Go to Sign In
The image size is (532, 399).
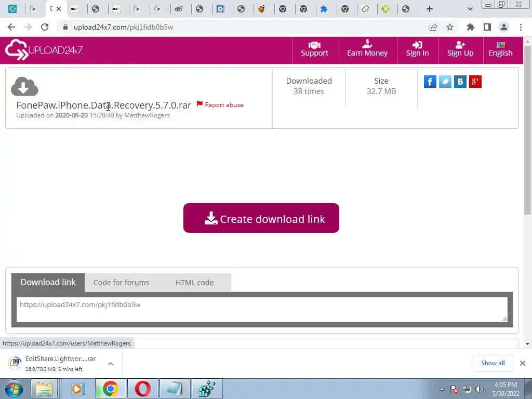click(x=417, y=49)
